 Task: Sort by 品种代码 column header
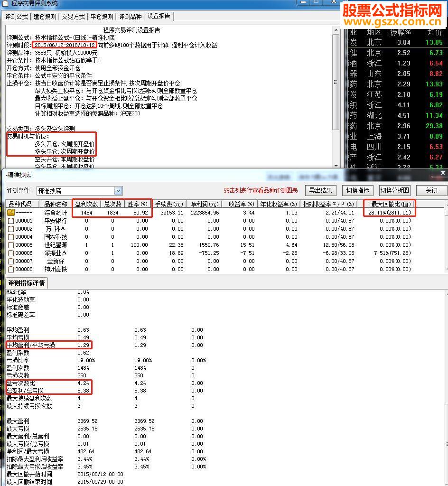[x=22, y=204]
